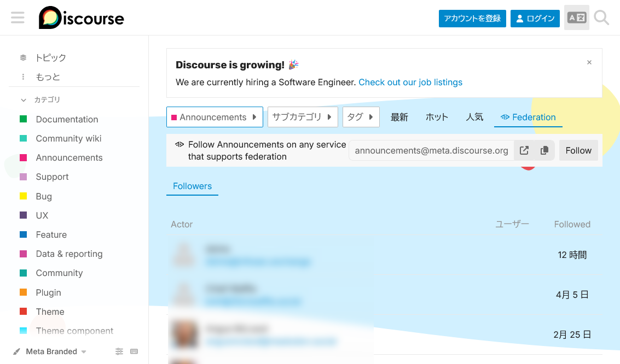Click the search magnifier icon
This screenshot has width=620, height=364.
coord(601,18)
